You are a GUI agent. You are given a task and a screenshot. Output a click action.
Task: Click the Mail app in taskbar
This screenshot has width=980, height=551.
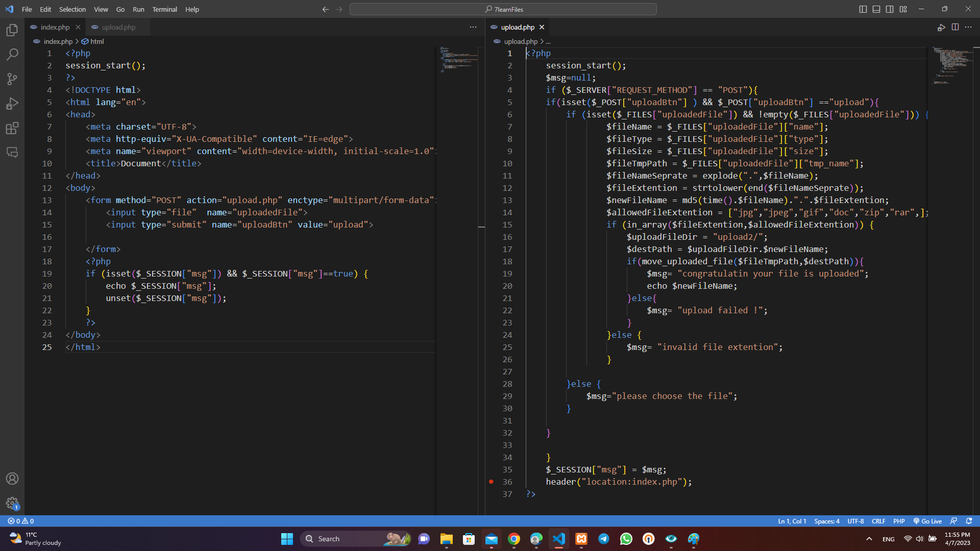tap(492, 539)
